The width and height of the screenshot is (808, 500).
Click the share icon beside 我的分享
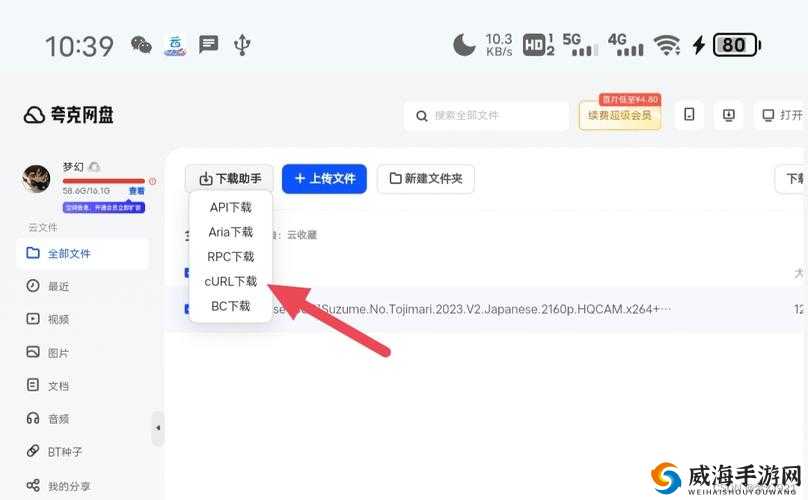tap(33, 485)
